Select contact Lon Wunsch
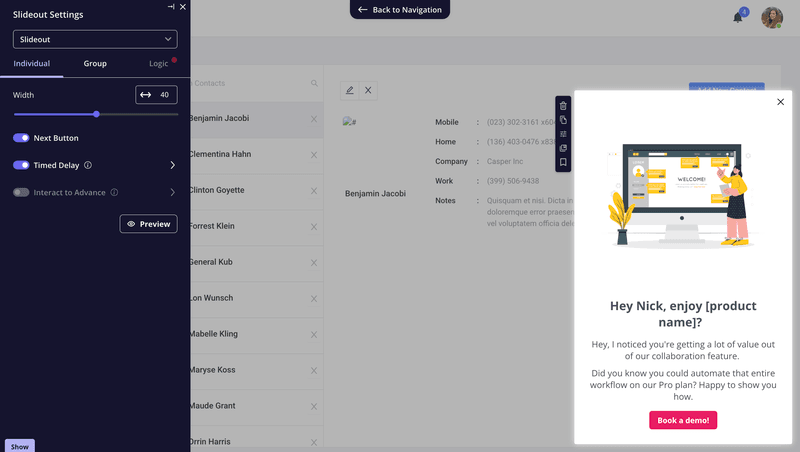Screen dimensions: 800x452 coord(257,298)
